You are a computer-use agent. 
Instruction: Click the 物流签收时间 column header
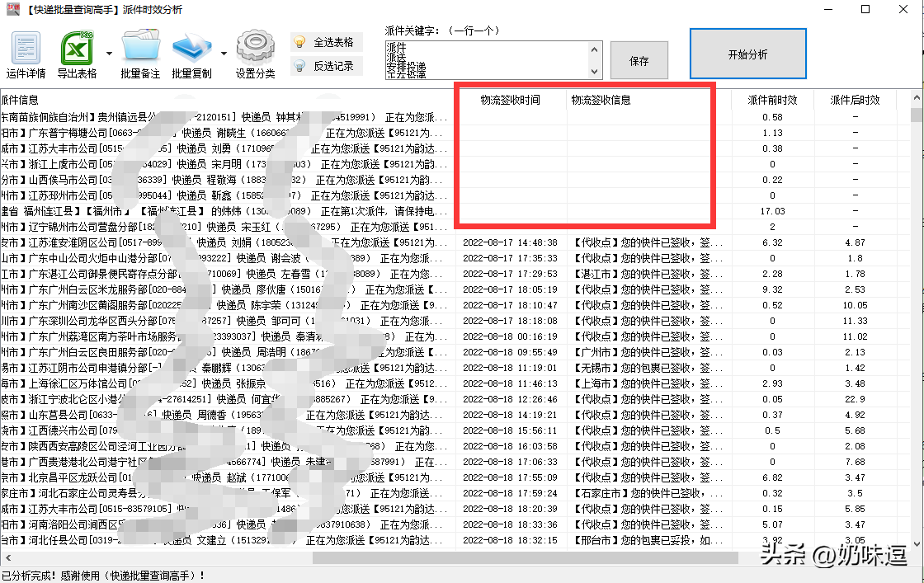tap(511, 100)
